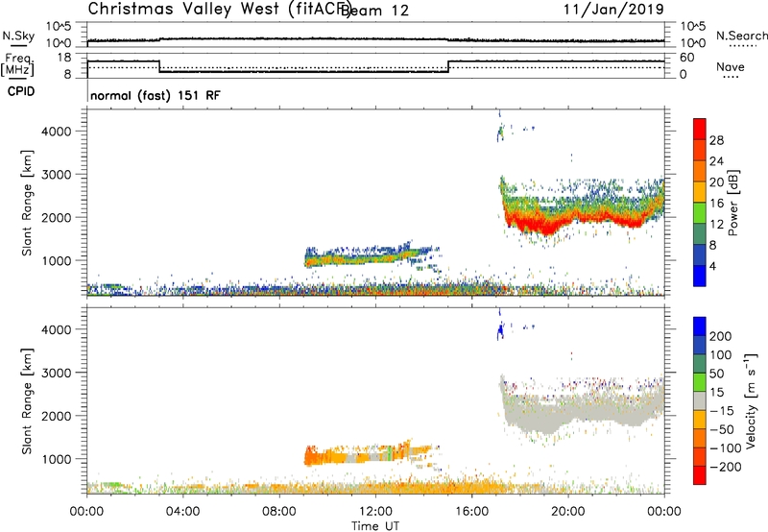Click the 'Freq. [MHz]' label
This screenshot has width=768, height=532.
point(19,64)
